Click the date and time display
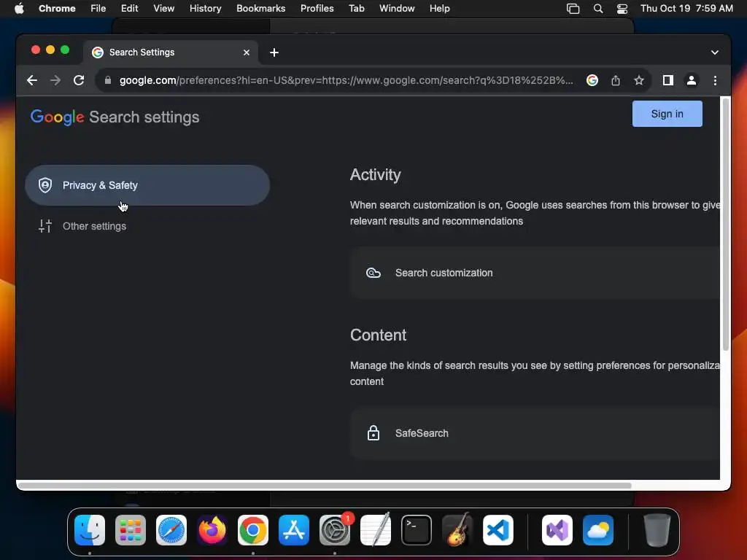Screen dimensions: 747x560 686,9
